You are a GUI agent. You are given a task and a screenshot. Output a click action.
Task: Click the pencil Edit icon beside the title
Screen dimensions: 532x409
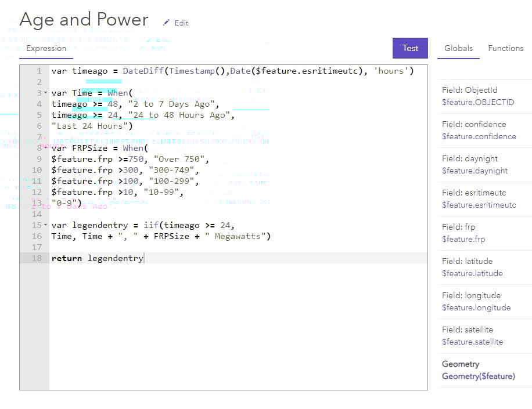coord(167,23)
